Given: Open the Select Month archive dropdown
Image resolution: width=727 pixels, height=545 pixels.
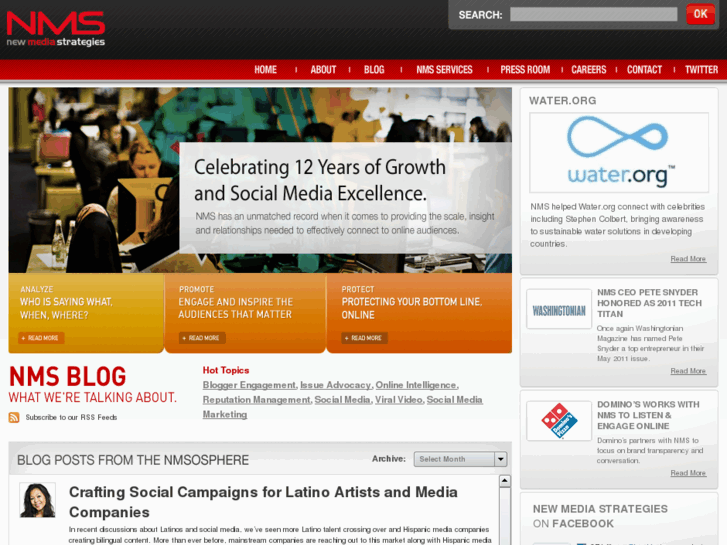Looking at the screenshot, I should [460, 459].
